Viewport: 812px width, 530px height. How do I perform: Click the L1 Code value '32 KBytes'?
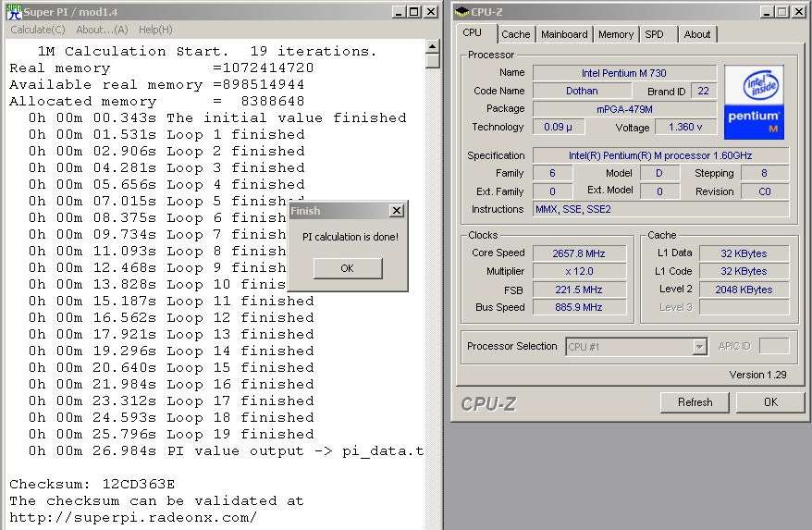pos(744,272)
